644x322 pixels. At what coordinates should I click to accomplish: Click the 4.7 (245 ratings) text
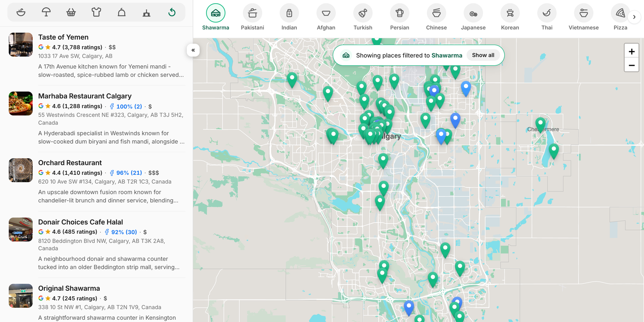click(75, 299)
